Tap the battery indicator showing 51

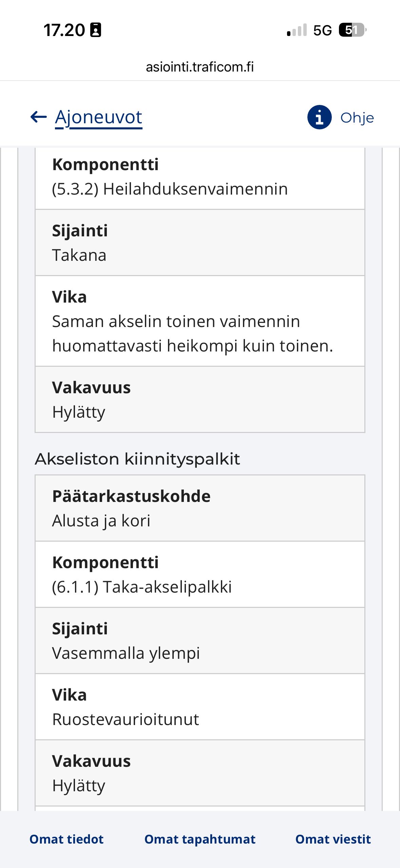click(353, 30)
